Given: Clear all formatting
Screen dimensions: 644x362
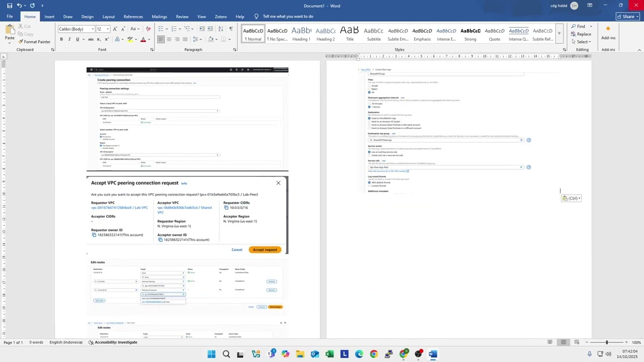Looking at the screenshot, I should tap(148, 29).
